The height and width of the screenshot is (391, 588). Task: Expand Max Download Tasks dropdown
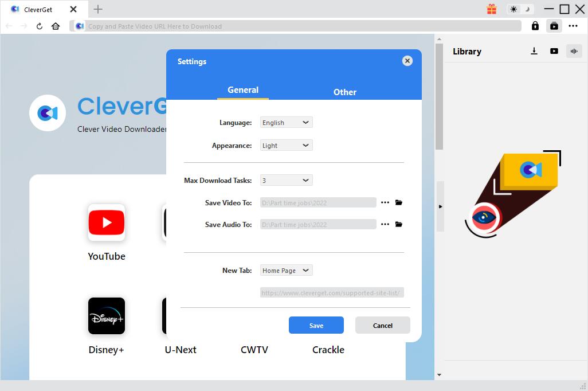coord(286,181)
